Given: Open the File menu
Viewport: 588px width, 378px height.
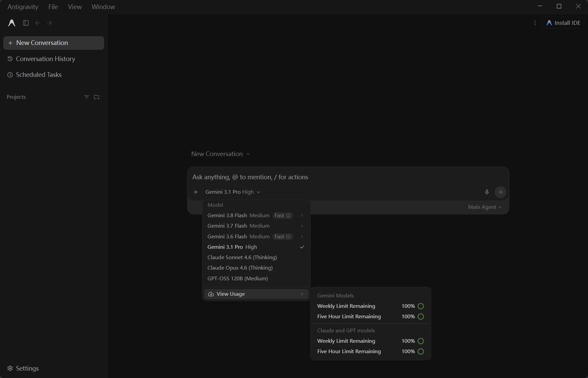Looking at the screenshot, I should click(x=53, y=7).
